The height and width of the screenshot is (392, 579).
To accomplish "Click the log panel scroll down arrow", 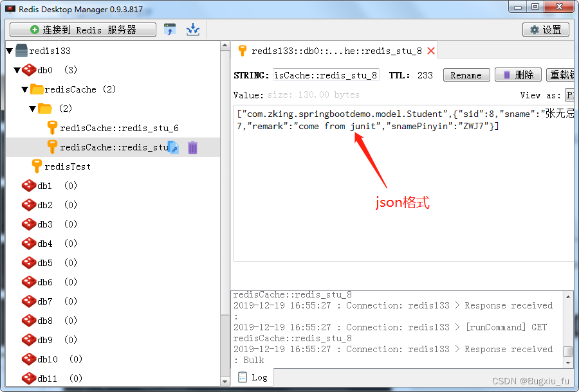I will click(568, 362).
